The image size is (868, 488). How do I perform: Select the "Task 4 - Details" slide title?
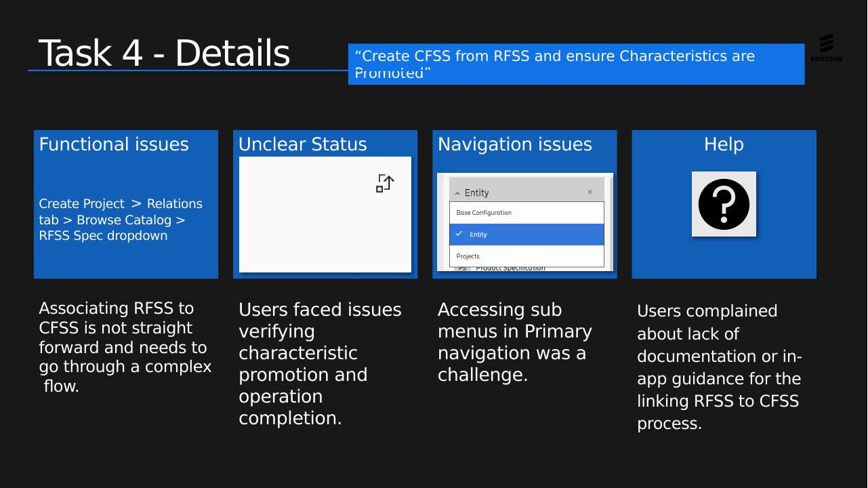tap(165, 53)
